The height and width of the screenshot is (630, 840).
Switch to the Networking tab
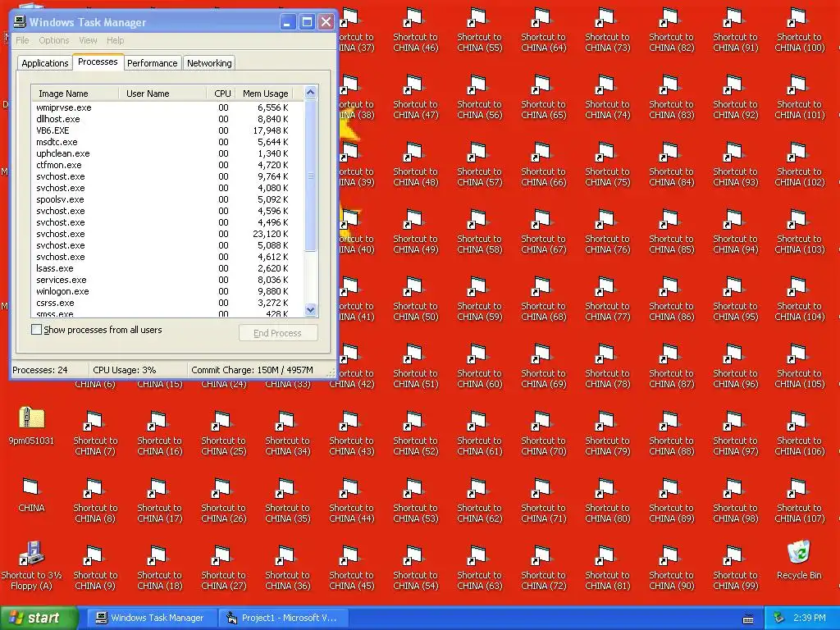209,63
